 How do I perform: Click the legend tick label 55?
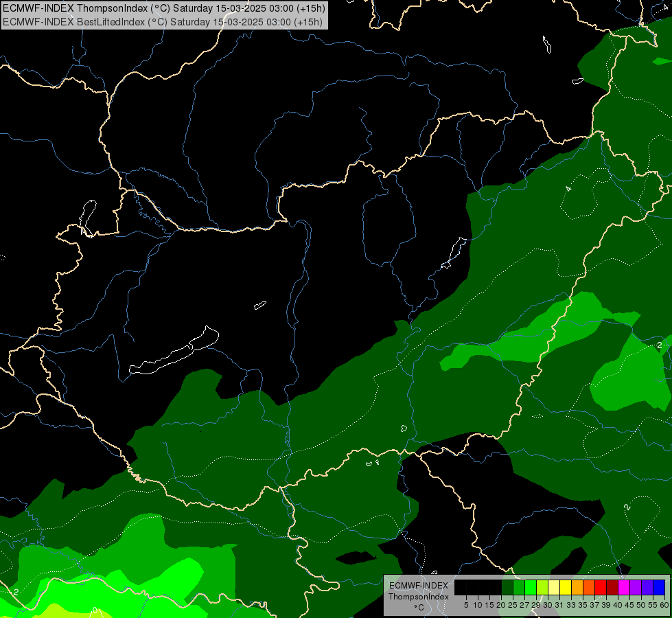[652, 605]
